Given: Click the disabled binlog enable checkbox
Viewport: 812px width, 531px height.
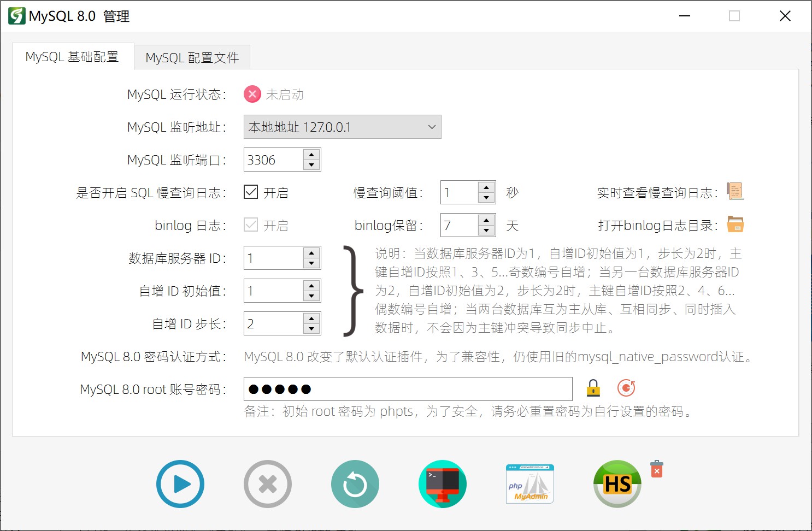Looking at the screenshot, I should click(251, 225).
